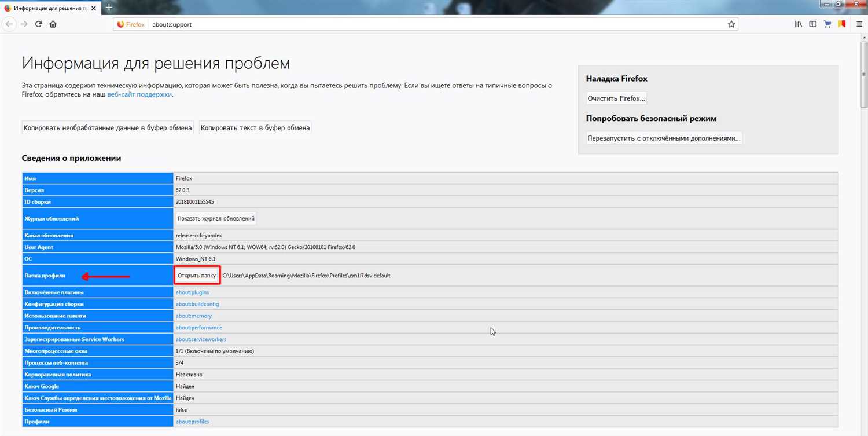Follow the 'веб-сайт поддержки' link

139,94
